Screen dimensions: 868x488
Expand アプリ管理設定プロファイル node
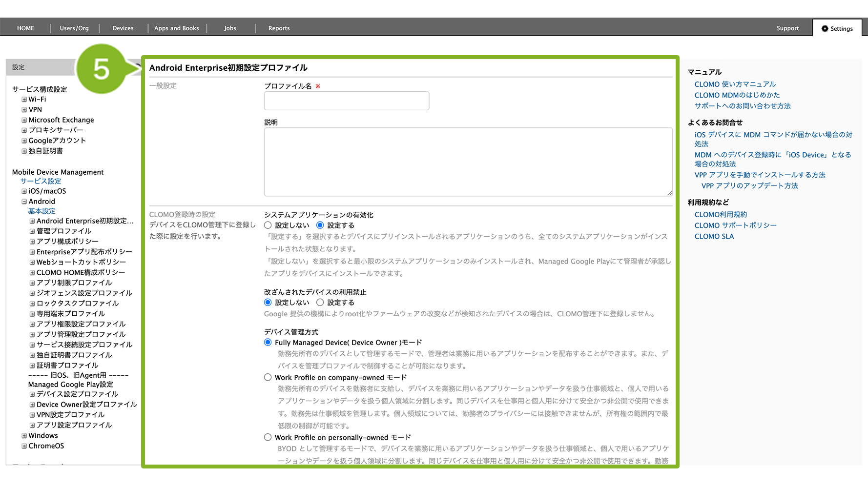click(32, 335)
